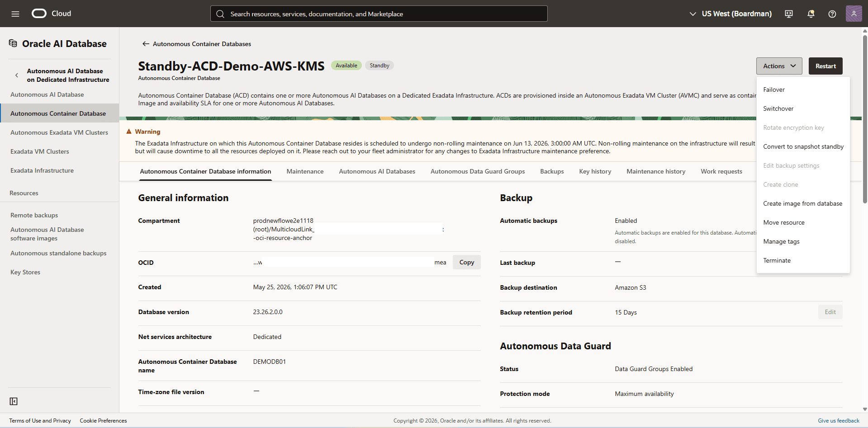The width and height of the screenshot is (868, 428).
Task: Select Autonomous Container Database in sidebar
Action: pyautogui.click(x=59, y=113)
